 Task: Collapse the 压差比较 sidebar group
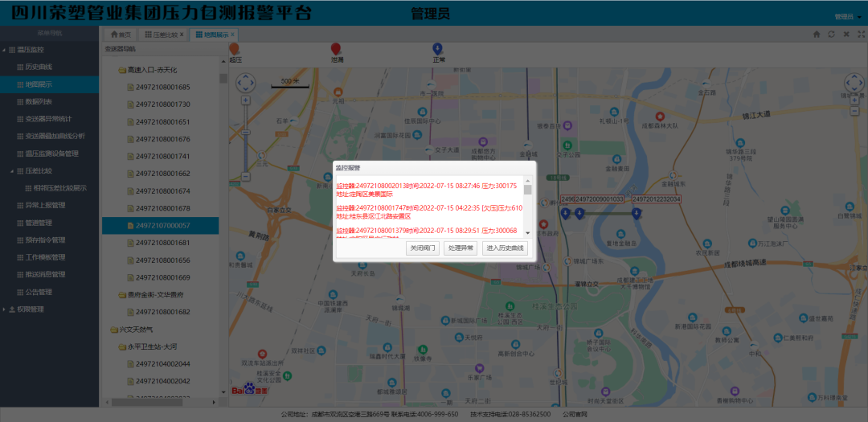tap(12, 170)
